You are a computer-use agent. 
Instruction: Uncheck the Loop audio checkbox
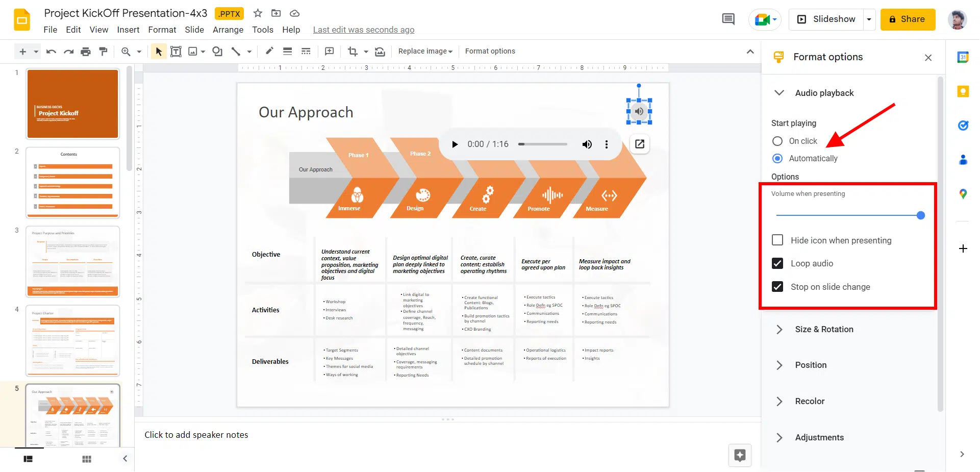[777, 263]
